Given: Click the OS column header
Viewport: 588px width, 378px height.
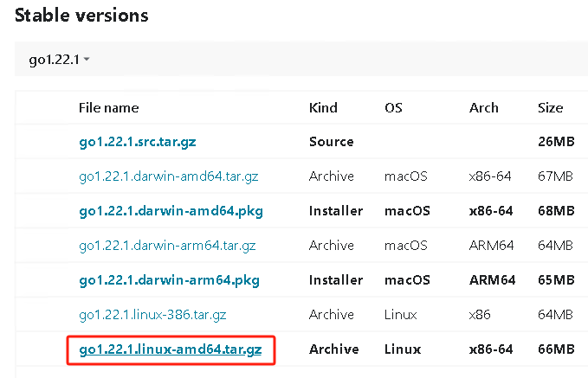Looking at the screenshot, I should pyautogui.click(x=393, y=108).
